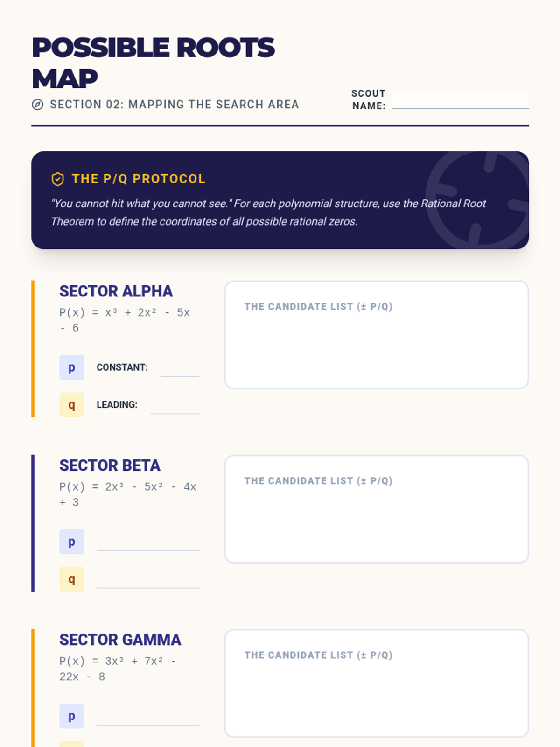Select the q badge in Sector Alpha
Image resolution: width=560 pixels, height=747 pixels.
(x=71, y=405)
